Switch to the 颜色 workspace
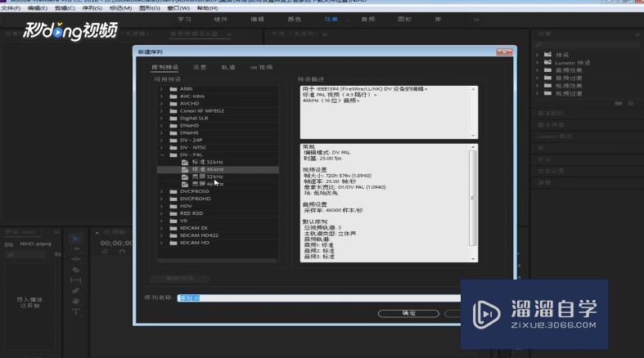 click(294, 20)
